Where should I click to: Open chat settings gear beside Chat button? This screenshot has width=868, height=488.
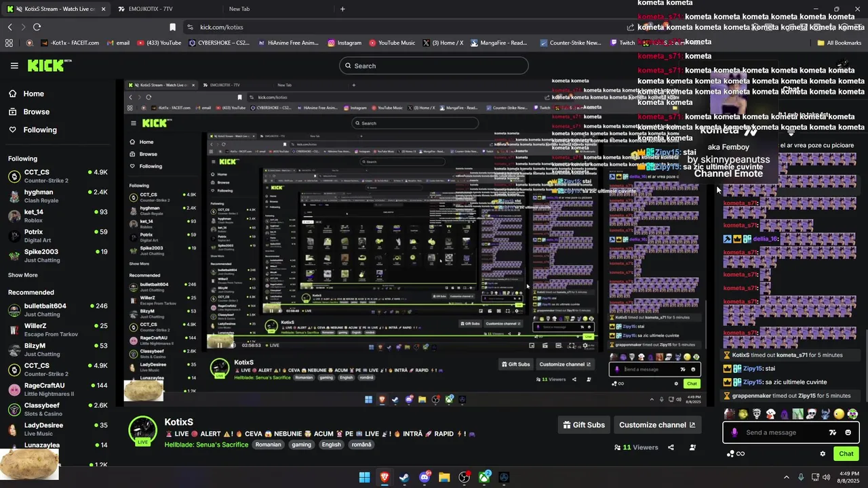(823, 454)
